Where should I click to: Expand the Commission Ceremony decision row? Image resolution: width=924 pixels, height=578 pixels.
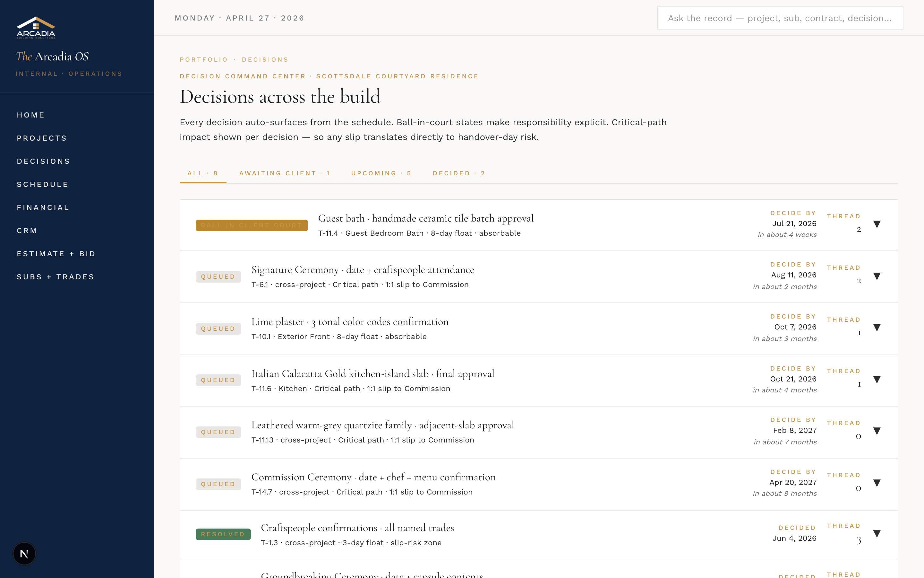(877, 483)
